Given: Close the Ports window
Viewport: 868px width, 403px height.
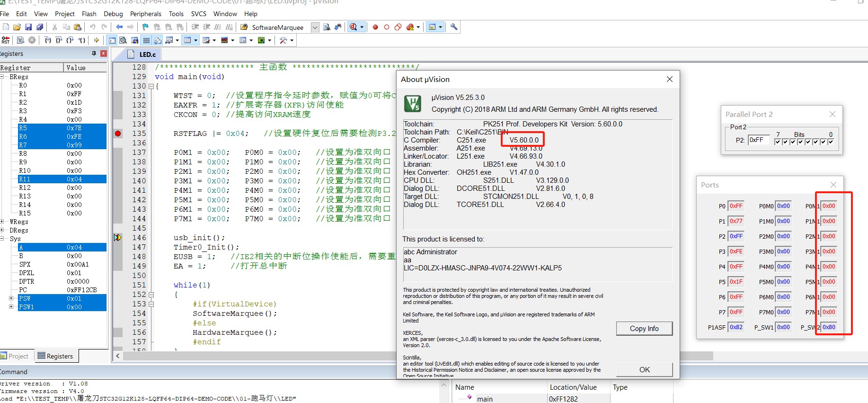Looking at the screenshot, I should tap(833, 185).
